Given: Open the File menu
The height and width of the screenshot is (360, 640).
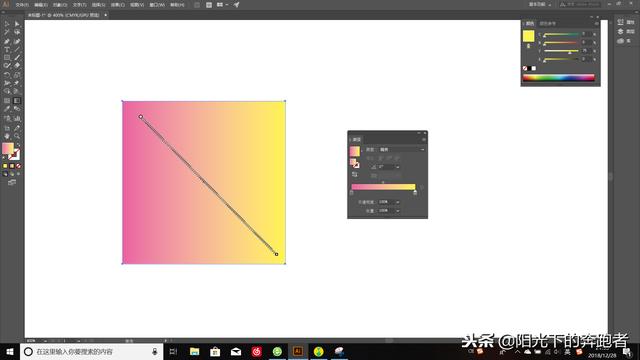Looking at the screenshot, I should click(x=22, y=5).
